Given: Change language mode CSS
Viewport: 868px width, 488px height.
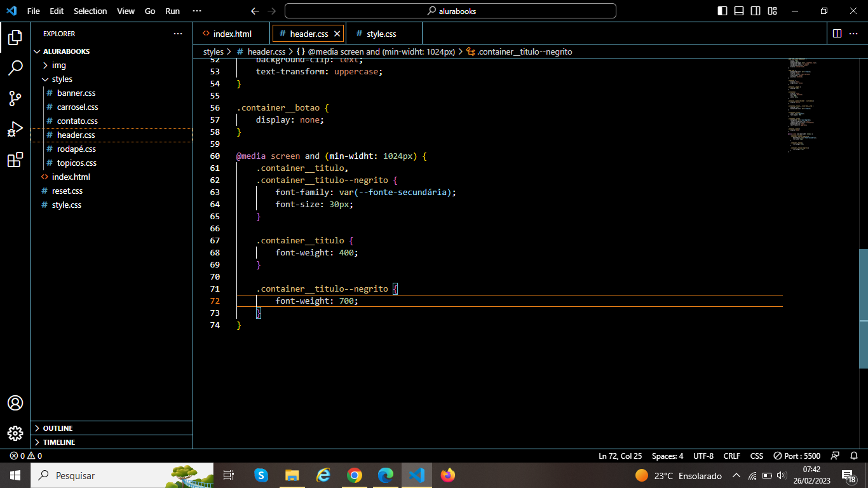Looking at the screenshot, I should tap(757, 456).
